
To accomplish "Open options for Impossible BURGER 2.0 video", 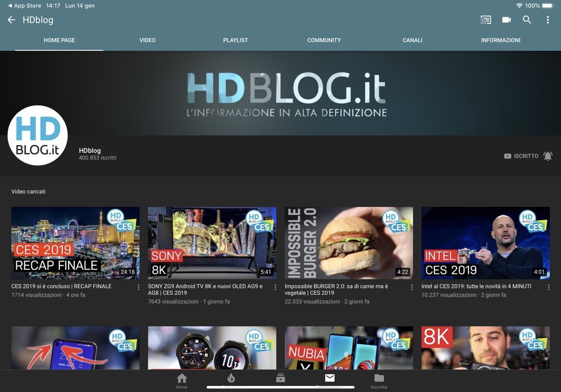I will click(x=412, y=287).
